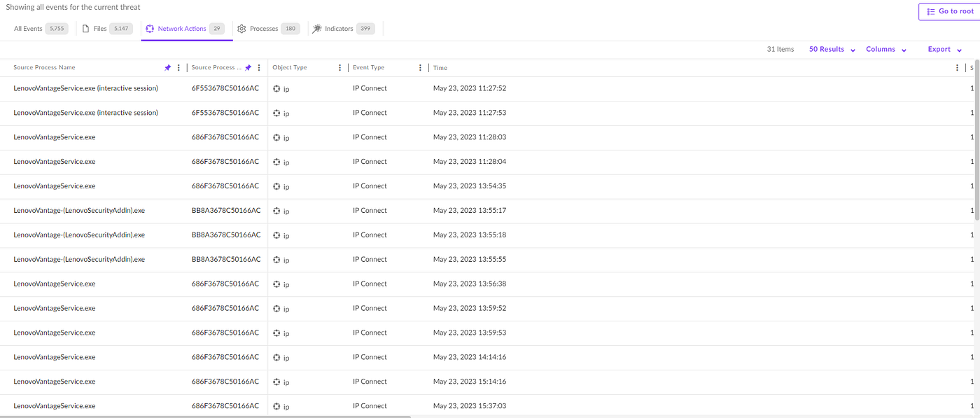Click the time May 23, 2023 11:28:03
This screenshot has width=980, height=418.
[470, 137]
